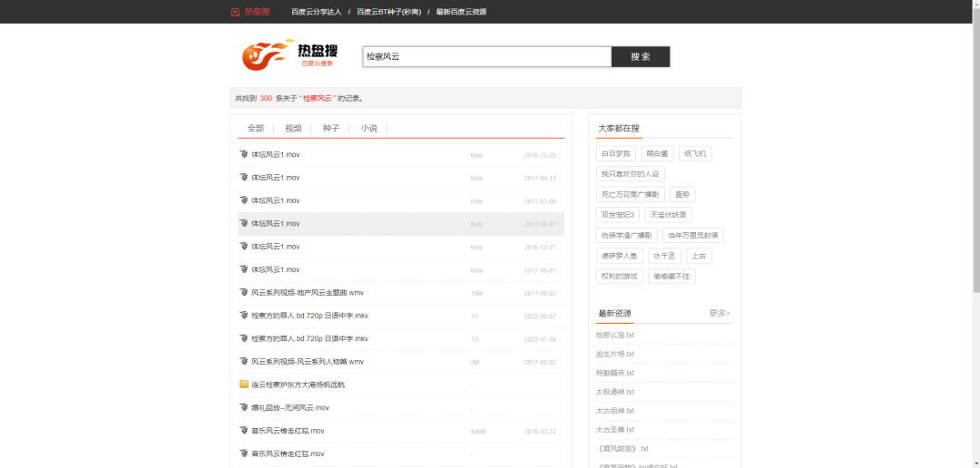This screenshot has height=468, width=980.
Task: Switch to the 小说 tab
Action: tap(368, 128)
